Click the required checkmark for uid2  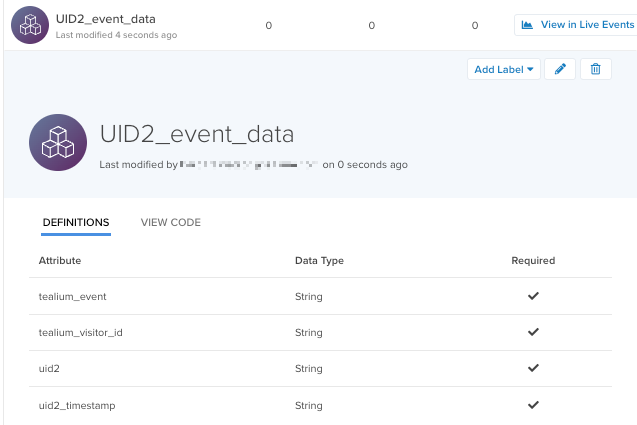[x=533, y=369]
